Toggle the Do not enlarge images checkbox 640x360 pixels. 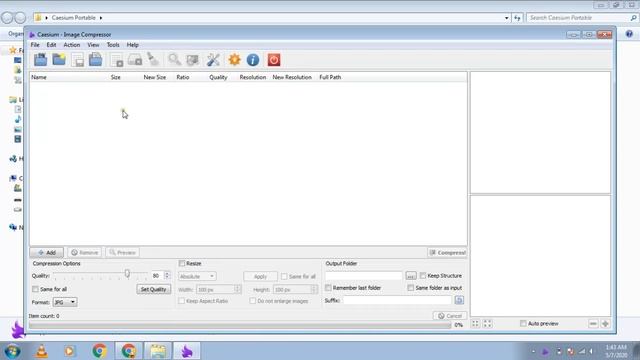[253, 301]
